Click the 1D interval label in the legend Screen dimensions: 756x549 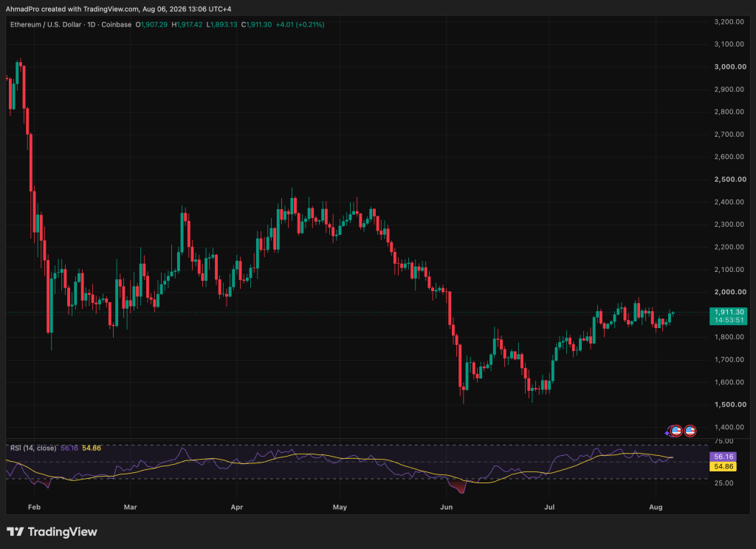click(91, 24)
